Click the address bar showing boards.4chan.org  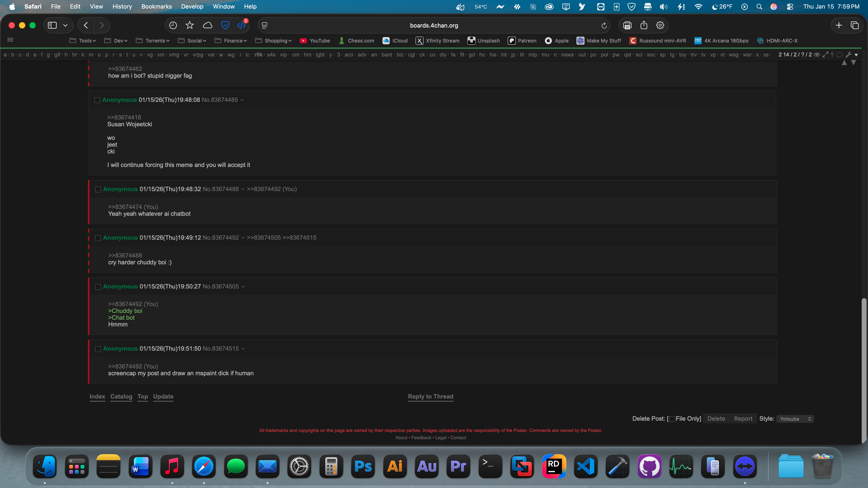click(434, 25)
